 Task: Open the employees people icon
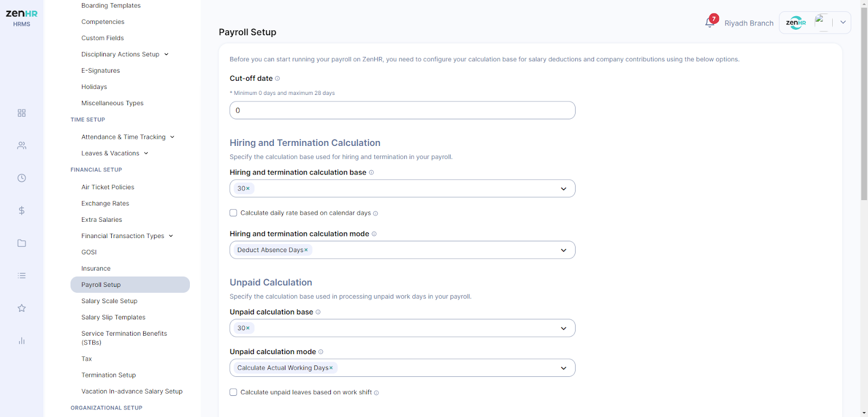22,145
